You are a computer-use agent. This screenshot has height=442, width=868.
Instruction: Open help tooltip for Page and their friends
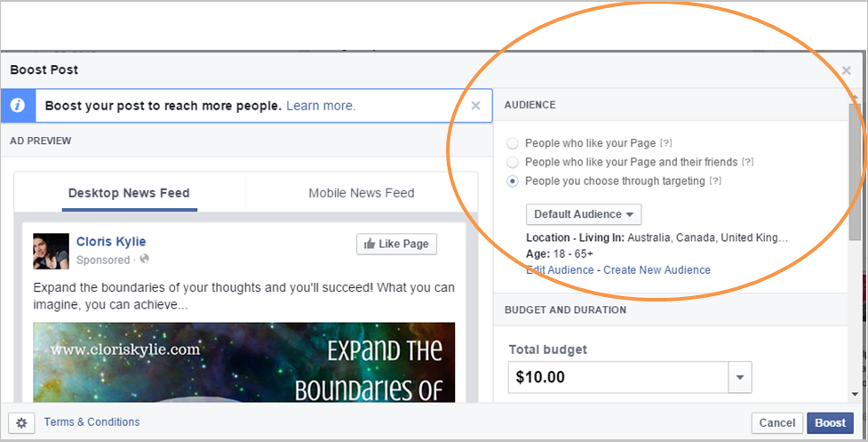tap(748, 162)
